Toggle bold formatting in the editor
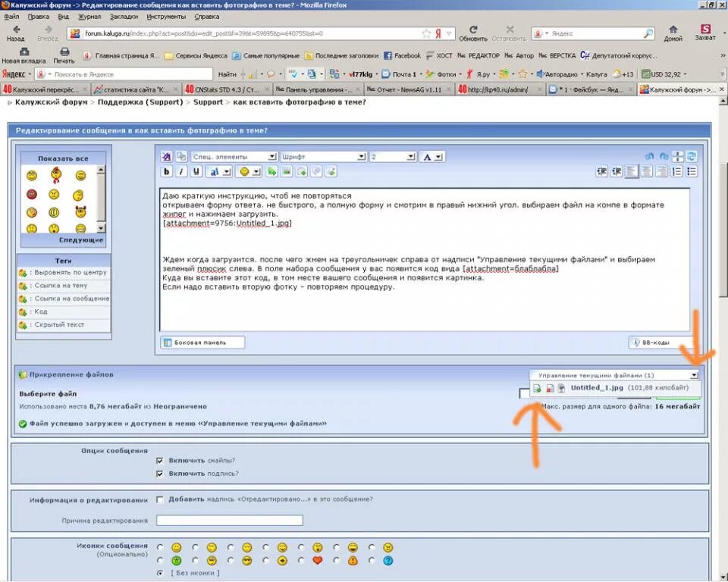The image size is (728, 582). pyautogui.click(x=166, y=172)
